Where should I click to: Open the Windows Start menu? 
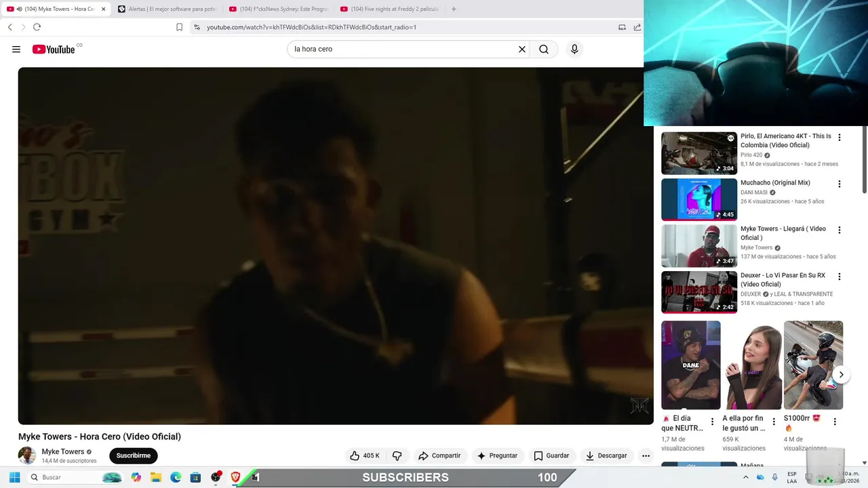14,477
